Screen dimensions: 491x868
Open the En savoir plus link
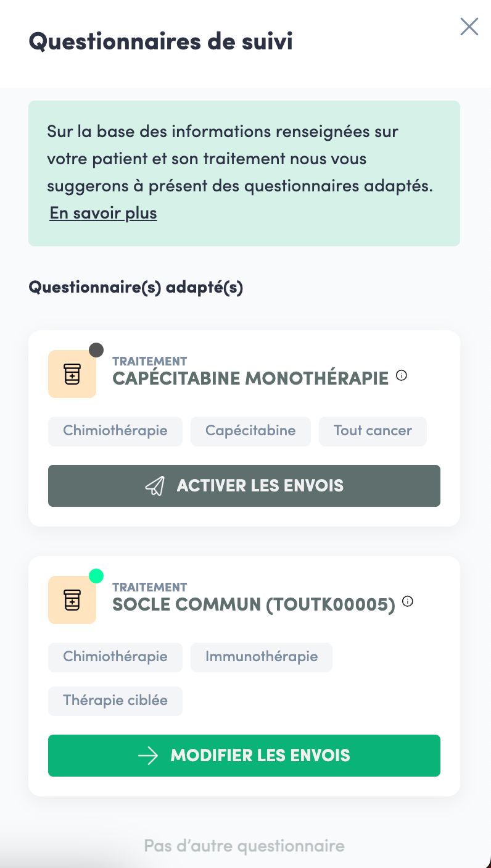coord(104,214)
